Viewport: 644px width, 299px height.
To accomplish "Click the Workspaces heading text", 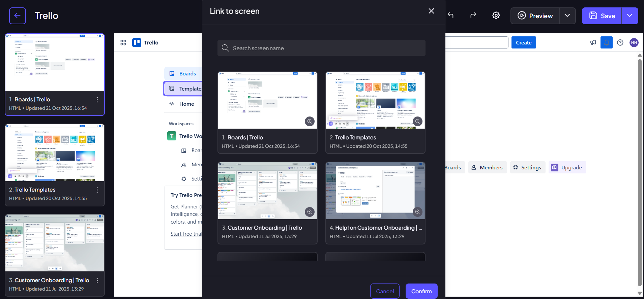I will click(181, 124).
